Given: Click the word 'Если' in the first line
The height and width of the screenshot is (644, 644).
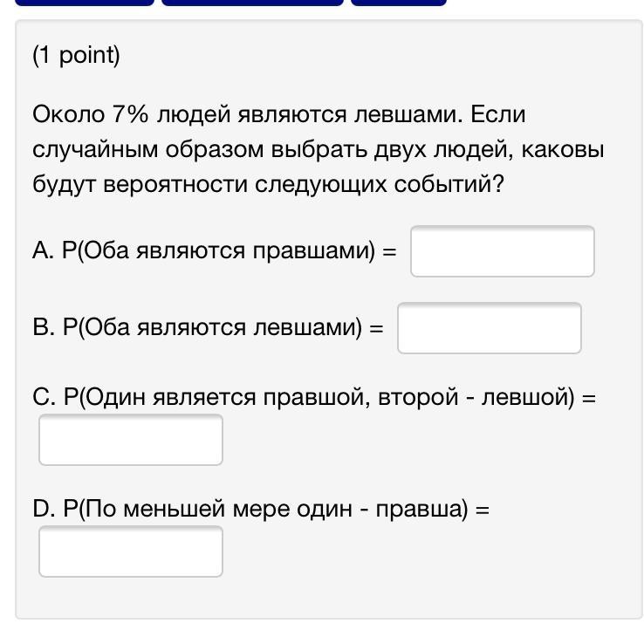Looking at the screenshot, I should pos(497,114).
